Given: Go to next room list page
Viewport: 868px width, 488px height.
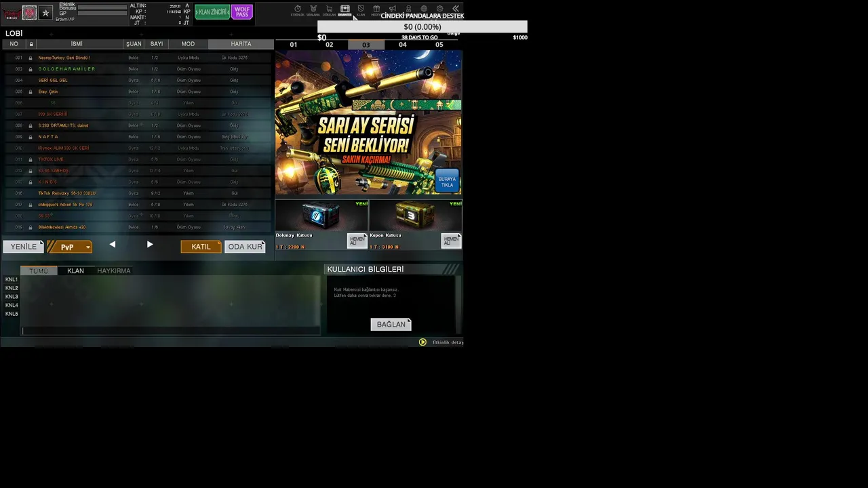Looking at the screenshot, I should click(150, 245).
